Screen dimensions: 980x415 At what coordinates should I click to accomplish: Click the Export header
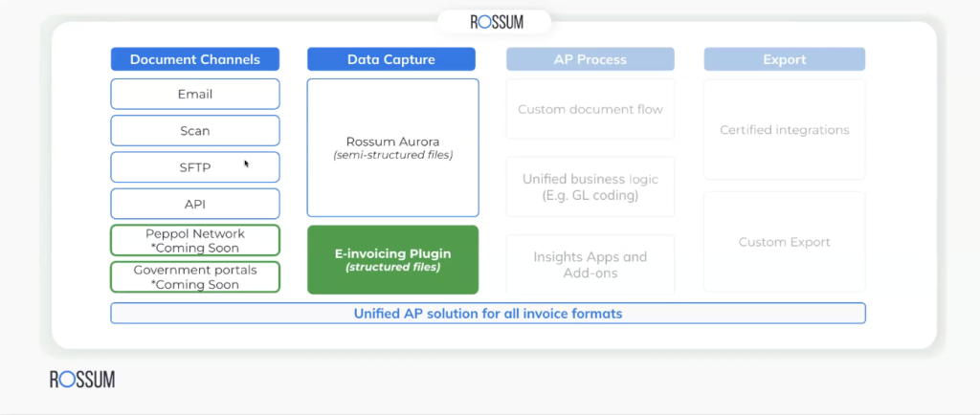(785, 59)
